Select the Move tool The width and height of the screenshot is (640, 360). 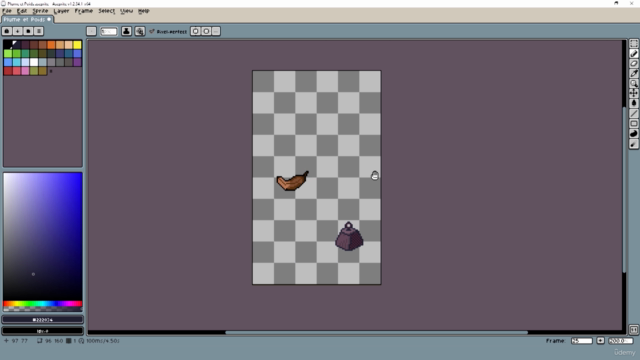633,93
